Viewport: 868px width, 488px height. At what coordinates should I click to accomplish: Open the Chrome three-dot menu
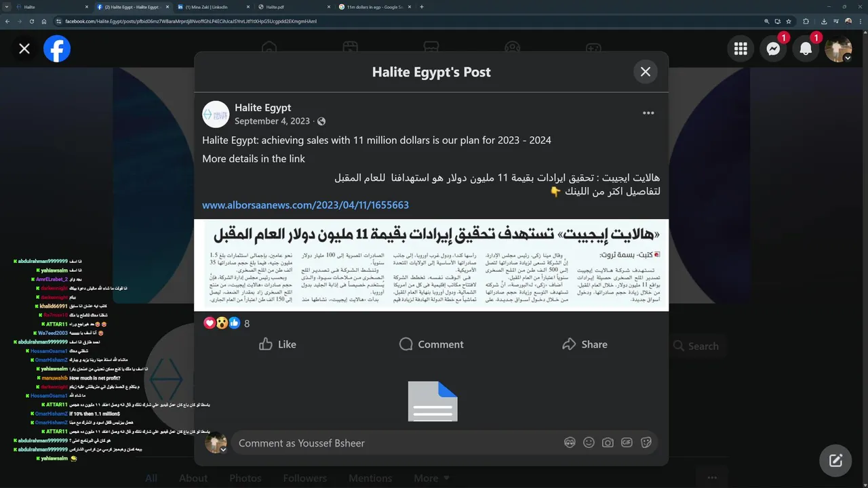(861, 21)
